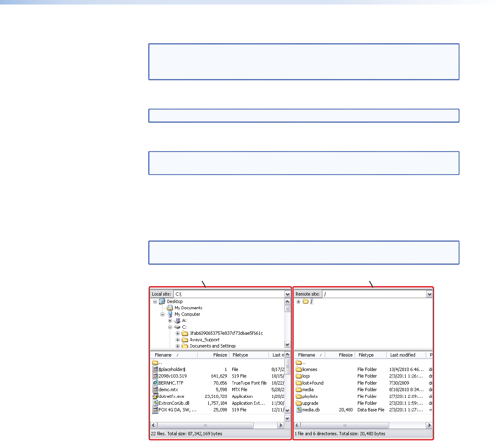Expand the remote root folder node
The width and height of the screenshot is (504, 441).
(x=298, y=301)
